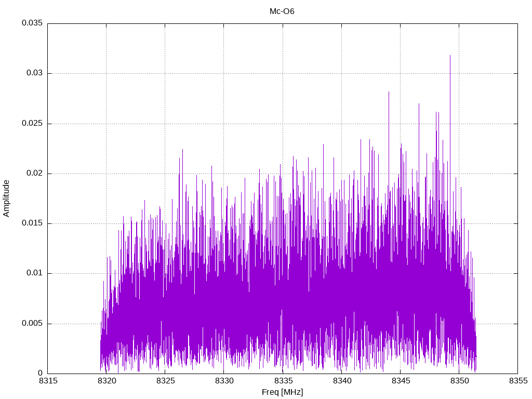Click the 0.03 y-axis tick label

coord(34,73)
